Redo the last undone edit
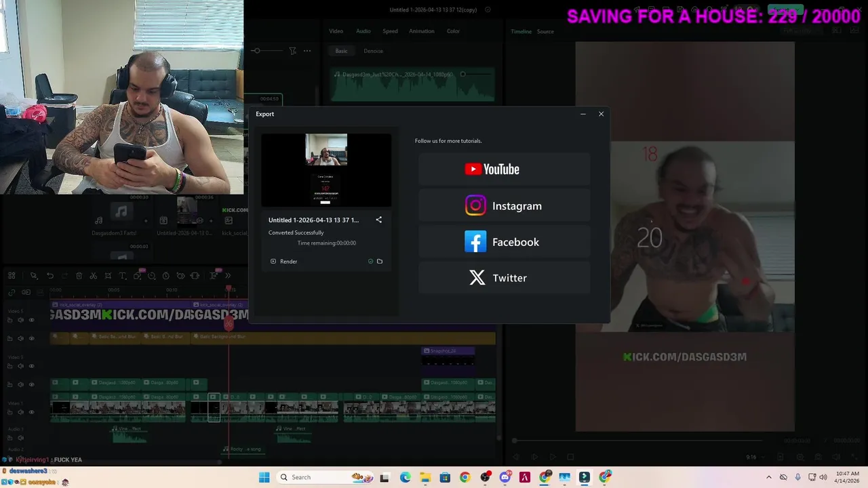Image resolution: width=868 pixels, height=488 pixels. [64, 276]
